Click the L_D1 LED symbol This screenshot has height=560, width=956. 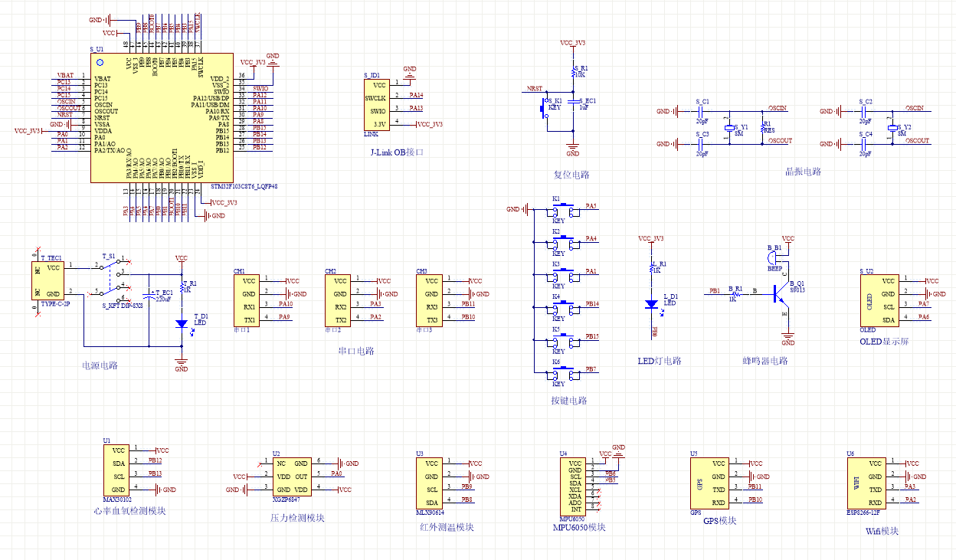[652, 304]
